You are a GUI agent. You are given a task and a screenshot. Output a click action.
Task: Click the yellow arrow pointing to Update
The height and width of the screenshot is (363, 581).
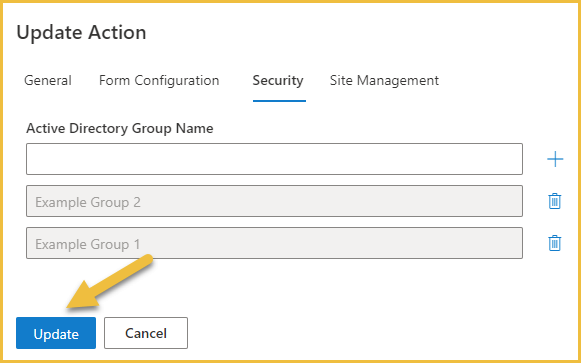click(109, 282)
